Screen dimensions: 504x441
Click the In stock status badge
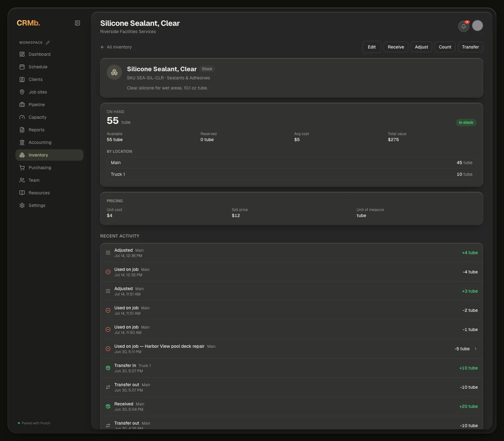(466, 123)
